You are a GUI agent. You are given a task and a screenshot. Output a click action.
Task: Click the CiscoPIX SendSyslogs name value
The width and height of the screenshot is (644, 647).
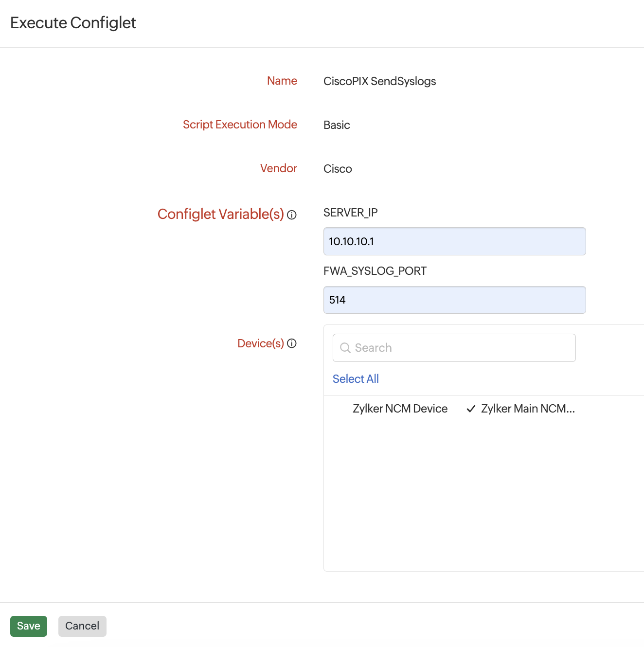tap(379, 81)
